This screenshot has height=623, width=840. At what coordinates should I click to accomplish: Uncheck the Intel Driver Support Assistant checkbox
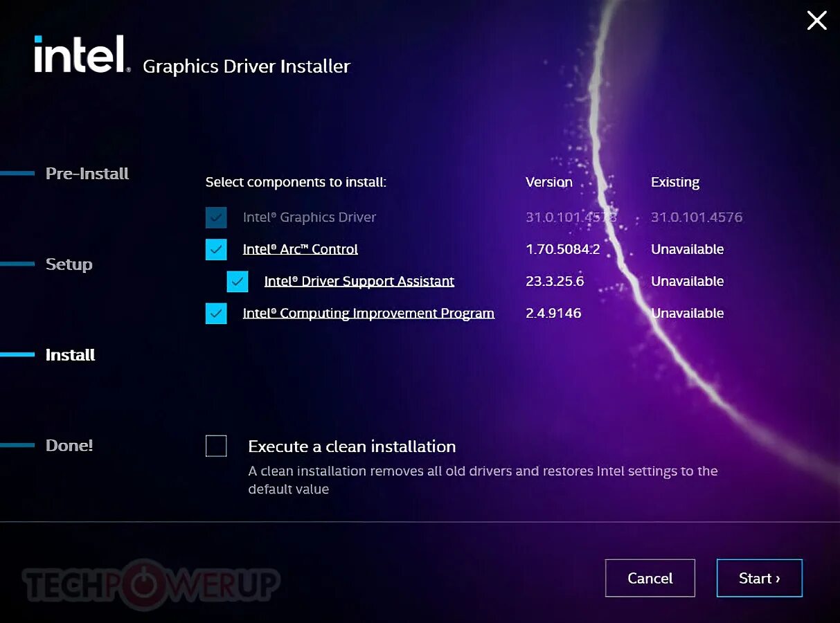click(x=238, y=281)
